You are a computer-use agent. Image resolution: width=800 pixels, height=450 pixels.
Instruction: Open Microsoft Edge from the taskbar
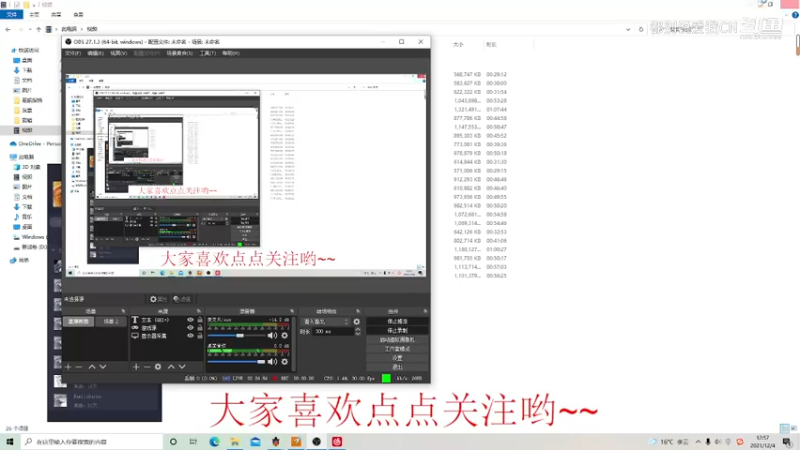point(214,442)
